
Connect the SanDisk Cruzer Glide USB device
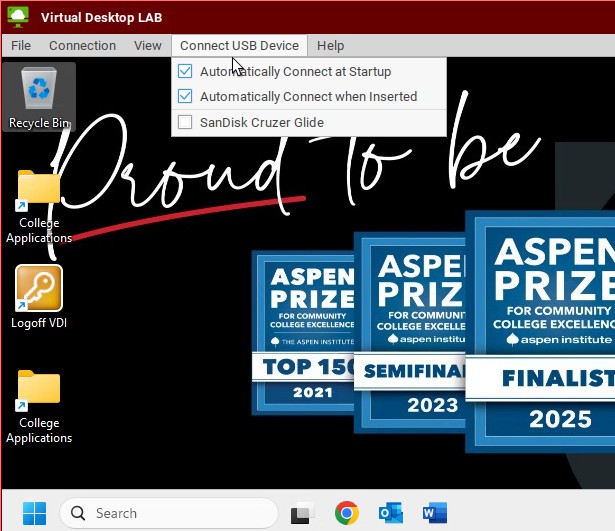185,123
